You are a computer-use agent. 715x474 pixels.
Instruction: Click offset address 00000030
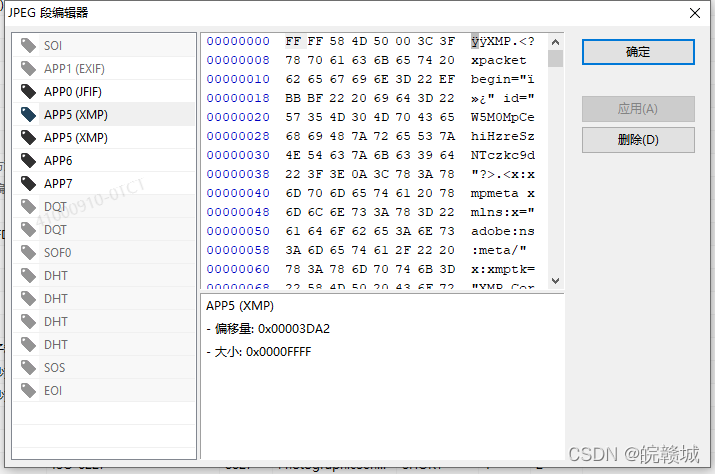(238, 155)
